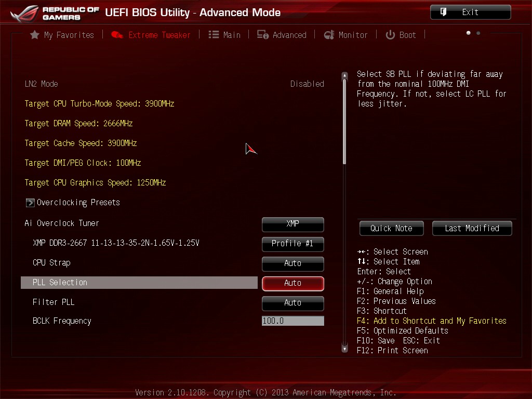532x399 pixels.
Task: Click Target CPU Turbo-Mode Speed text
Action: point(99,104)
